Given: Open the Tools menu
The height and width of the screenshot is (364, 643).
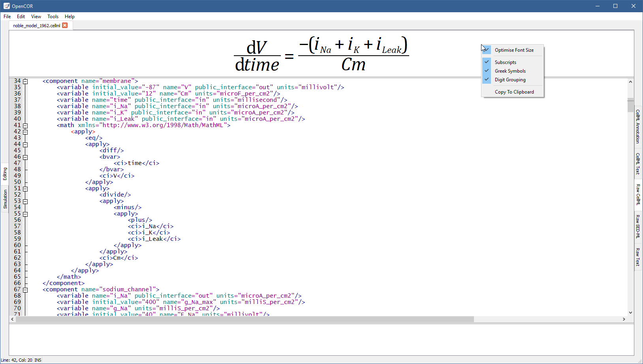Looking at the screenshot, I should pos(53,17).
